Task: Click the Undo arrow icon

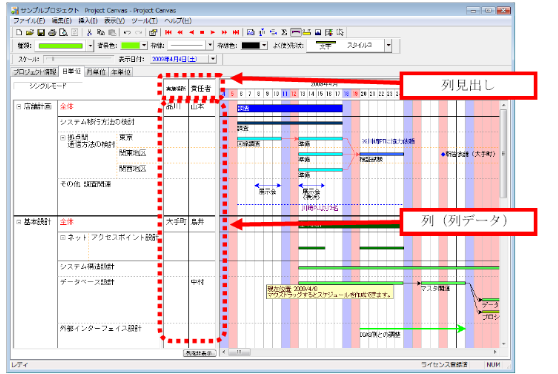Action: 127,32
